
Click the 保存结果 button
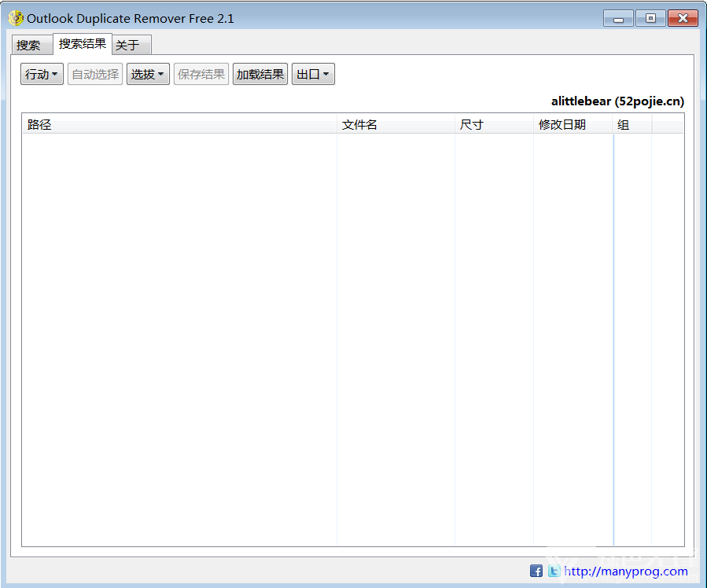click(201, 74)
